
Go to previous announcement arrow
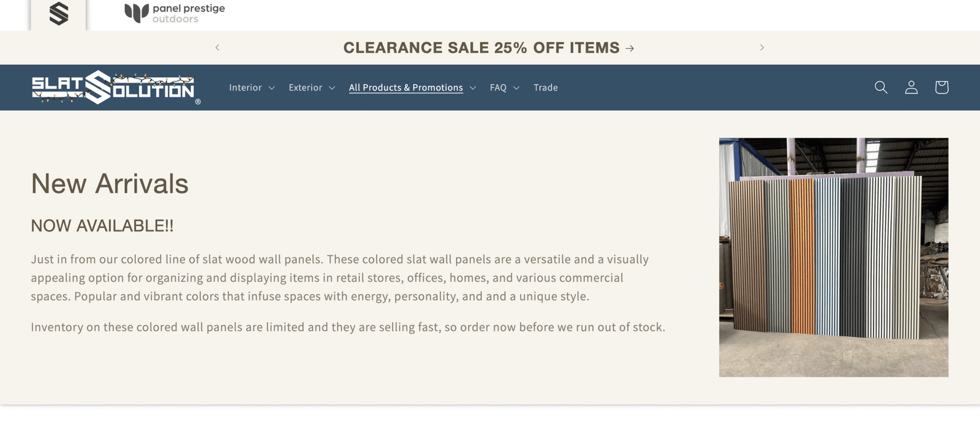point(217,48)
